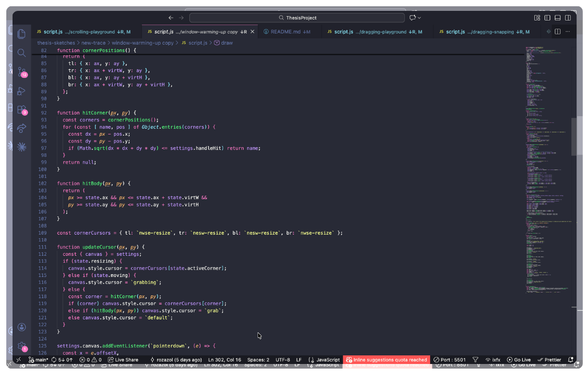Open the Accounts menu icon

point(22,327)
